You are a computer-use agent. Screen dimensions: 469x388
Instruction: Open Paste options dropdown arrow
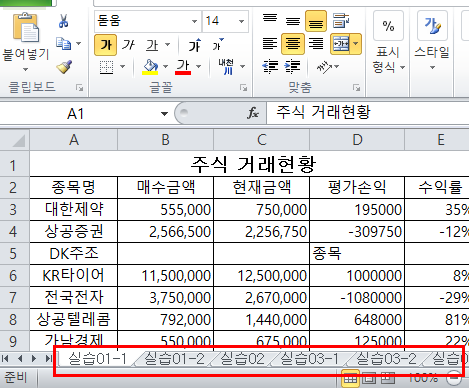coord(25,69)
